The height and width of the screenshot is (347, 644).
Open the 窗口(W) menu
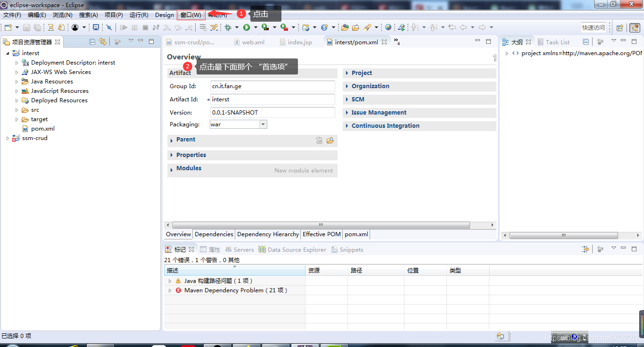[190, 15]
